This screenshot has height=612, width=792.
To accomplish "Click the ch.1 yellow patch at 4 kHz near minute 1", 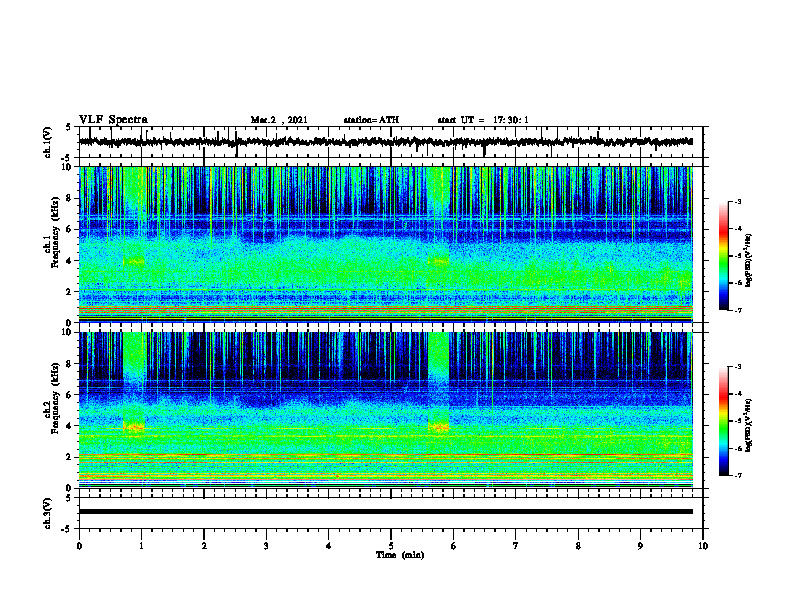I will click(x=134, y=261).
